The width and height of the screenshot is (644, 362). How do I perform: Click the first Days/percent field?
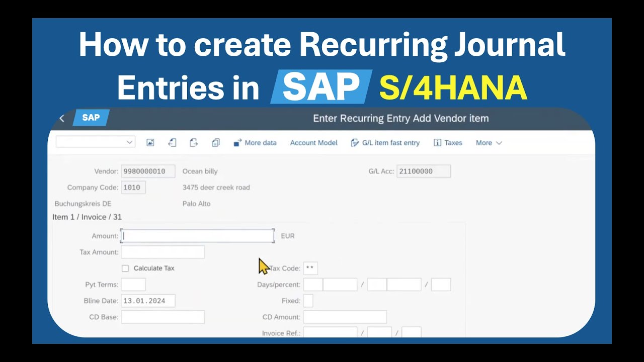click(313, 285)
